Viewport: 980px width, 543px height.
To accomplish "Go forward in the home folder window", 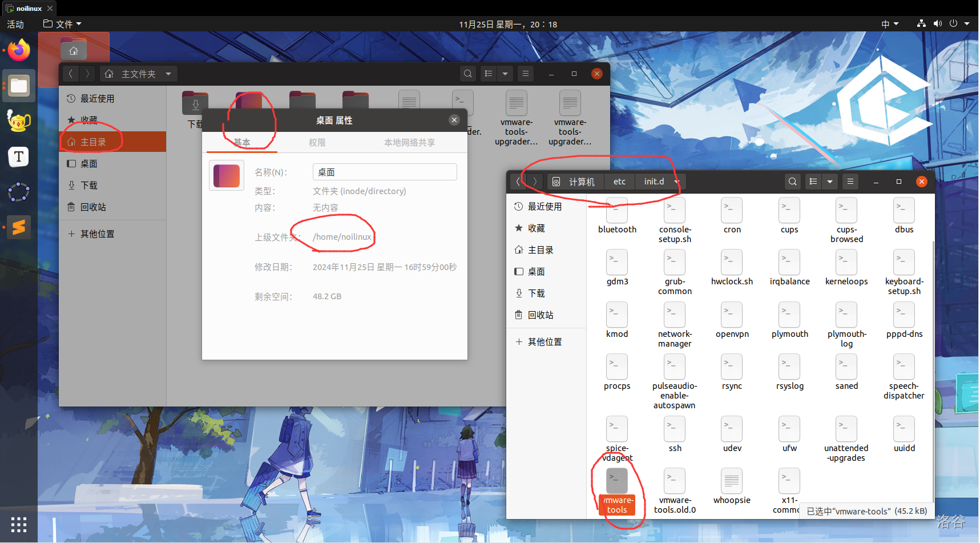I will 87,74.
